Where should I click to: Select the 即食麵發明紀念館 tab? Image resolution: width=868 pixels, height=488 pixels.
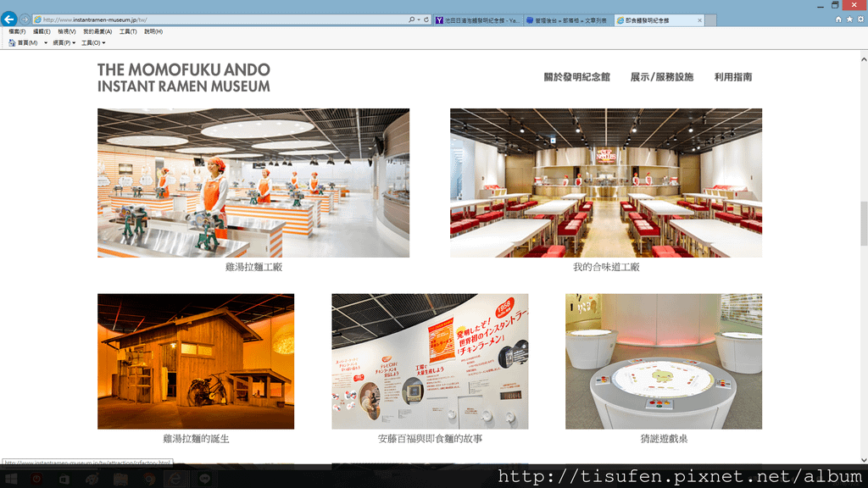point(659,20)
